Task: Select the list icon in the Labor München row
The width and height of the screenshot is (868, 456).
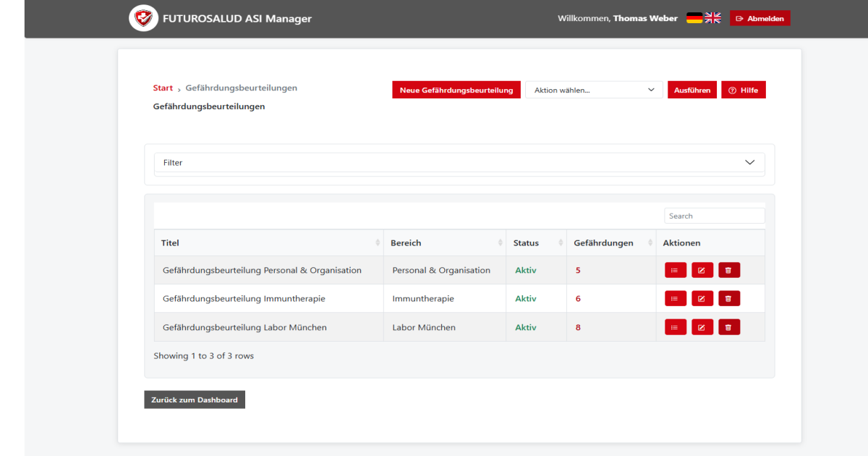Action: (675, 326)
